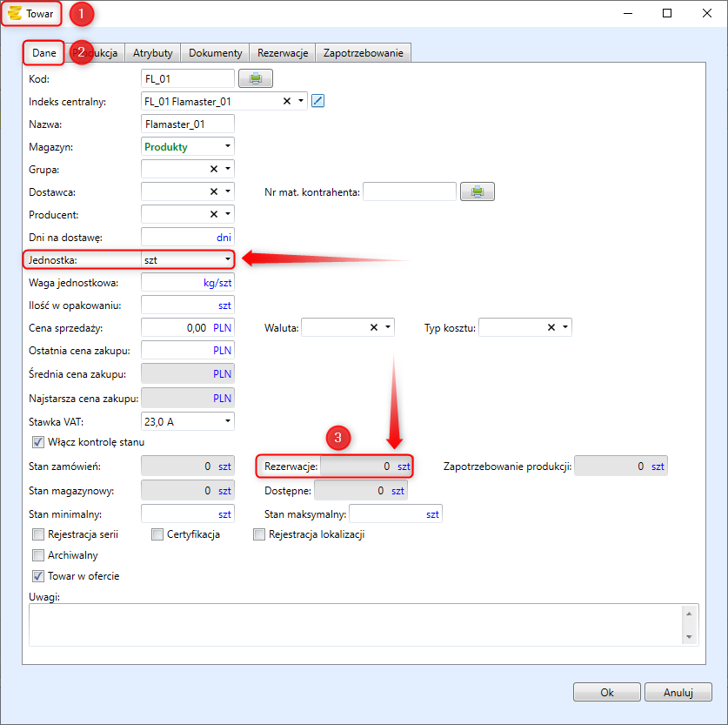The height and width of the screenshot is (725, 728).
Task: Click into the Uwagi text area
Action: coord(355,624)
